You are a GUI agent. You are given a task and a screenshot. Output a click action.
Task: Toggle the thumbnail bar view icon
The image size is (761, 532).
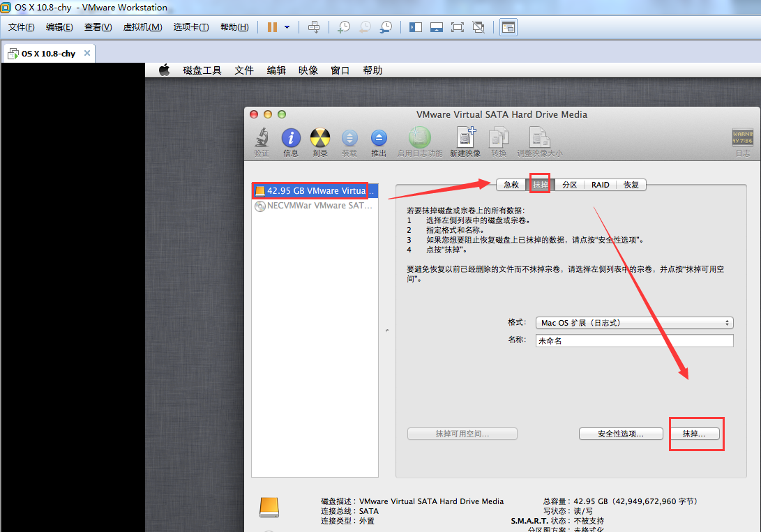(437, 27)
